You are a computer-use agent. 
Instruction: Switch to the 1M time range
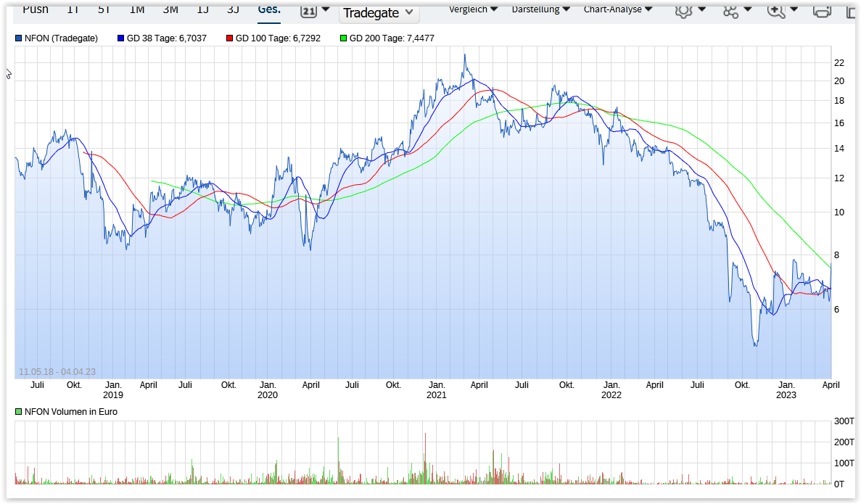click(137, 9)
